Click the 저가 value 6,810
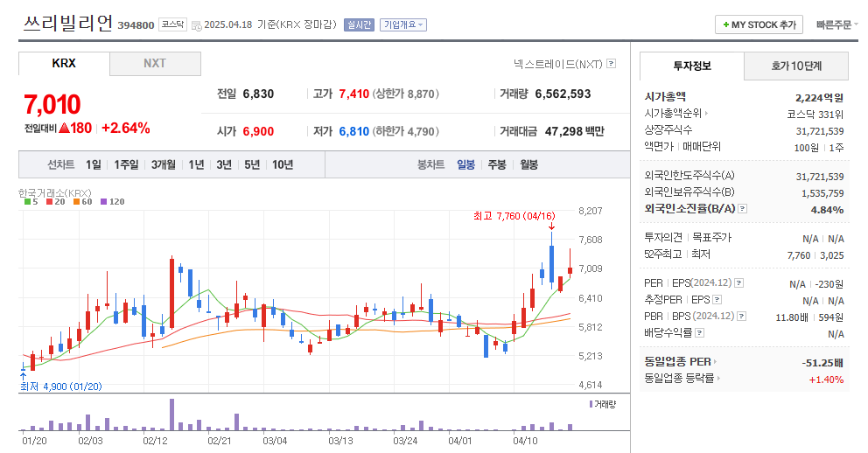 [354, 132]
